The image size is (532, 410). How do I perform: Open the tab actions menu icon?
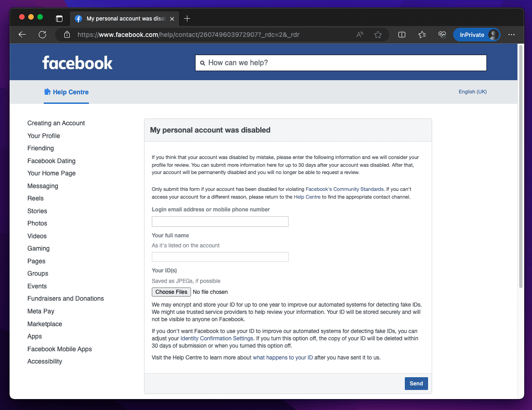tap(59, 19)
